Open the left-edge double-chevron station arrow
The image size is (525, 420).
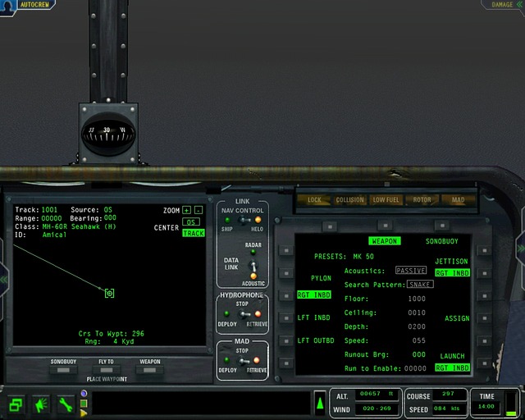point(3,280)
